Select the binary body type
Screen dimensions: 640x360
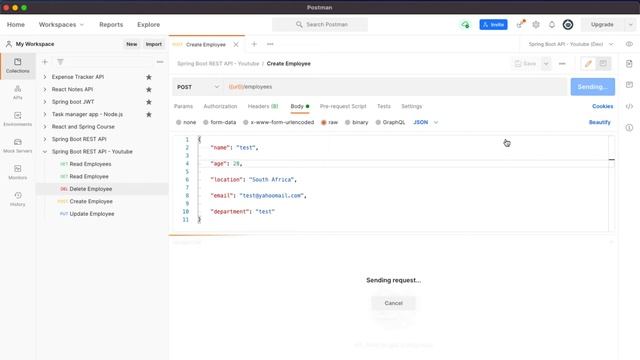(x=356, y=122)
